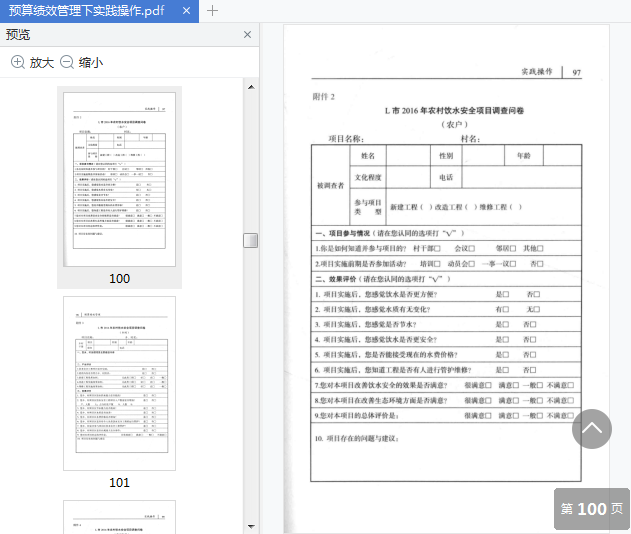Click the thumbnail scrollbar handle
631x534 pixels.
[x=251, y=241]
